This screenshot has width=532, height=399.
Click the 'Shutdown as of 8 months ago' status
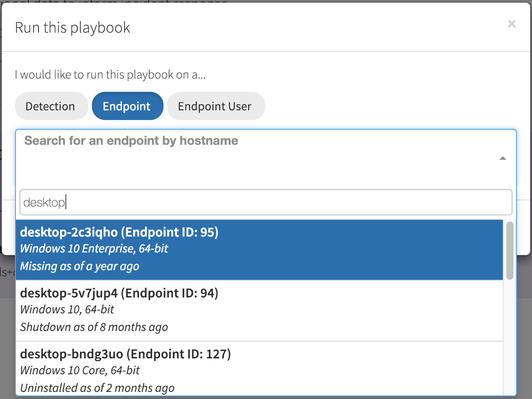tap(94, 327)
